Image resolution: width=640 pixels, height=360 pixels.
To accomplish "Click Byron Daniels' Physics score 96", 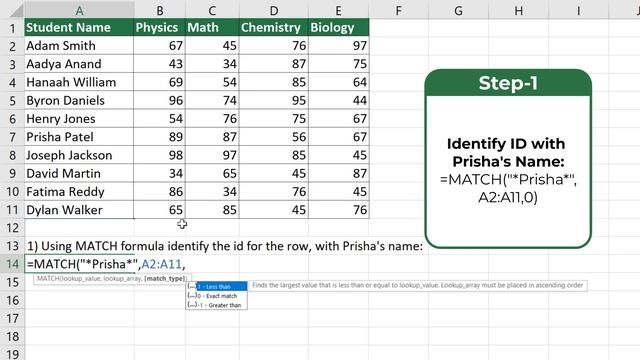I will pyautogui.click(x=160, y=100).
